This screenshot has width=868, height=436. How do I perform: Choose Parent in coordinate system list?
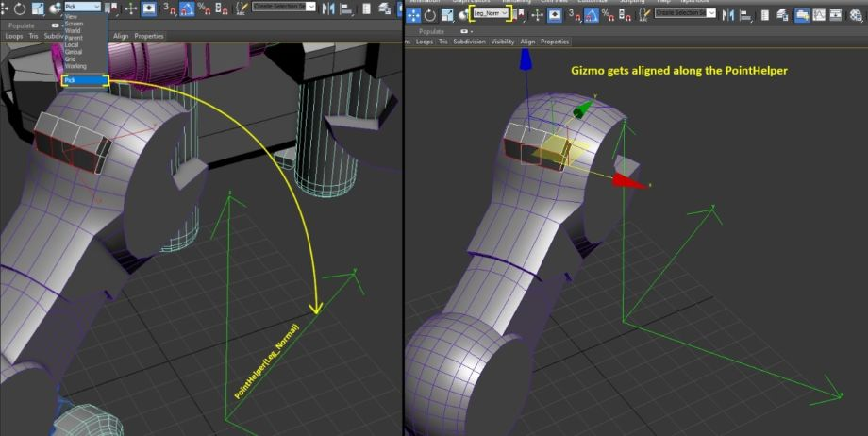point(73,38)
